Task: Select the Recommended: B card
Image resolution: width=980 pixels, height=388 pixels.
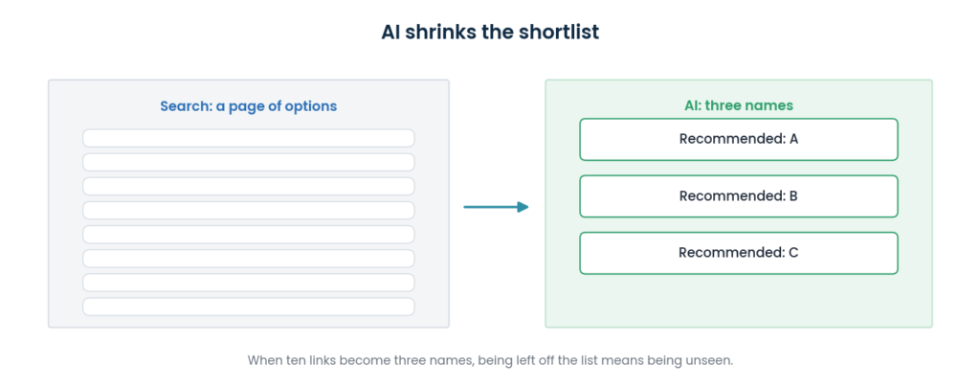Action: 739,195
